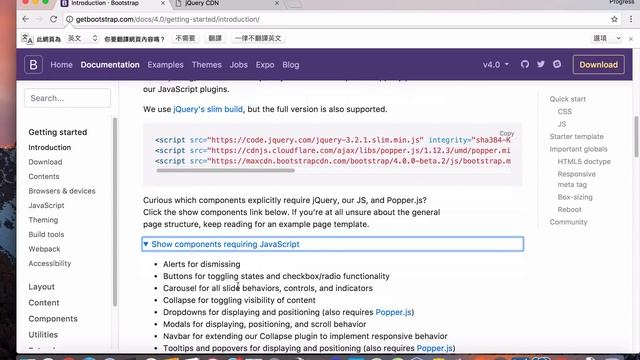
Task: Collapse Show components requiring JavaScript
Action: [x=333, y=244]
